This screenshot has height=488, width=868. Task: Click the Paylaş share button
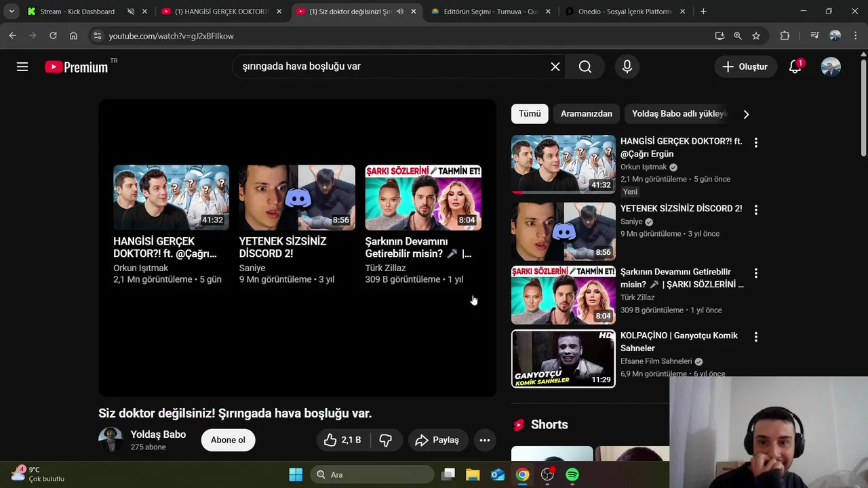tap(437, 440)
